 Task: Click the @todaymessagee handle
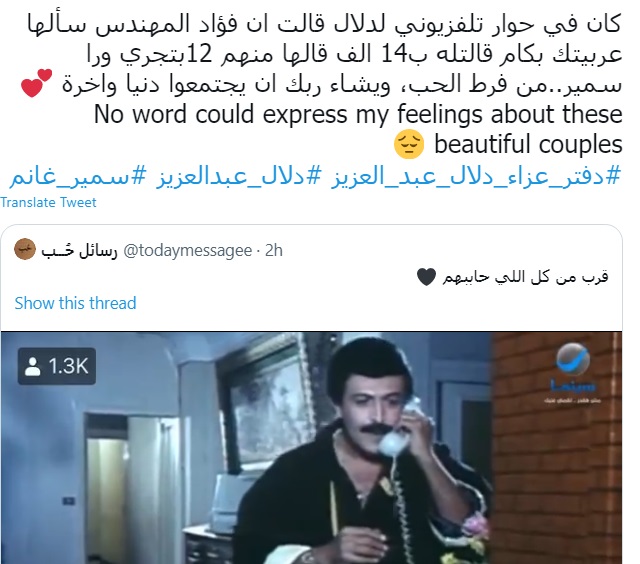pyautogui.click(x=187, y=250)
